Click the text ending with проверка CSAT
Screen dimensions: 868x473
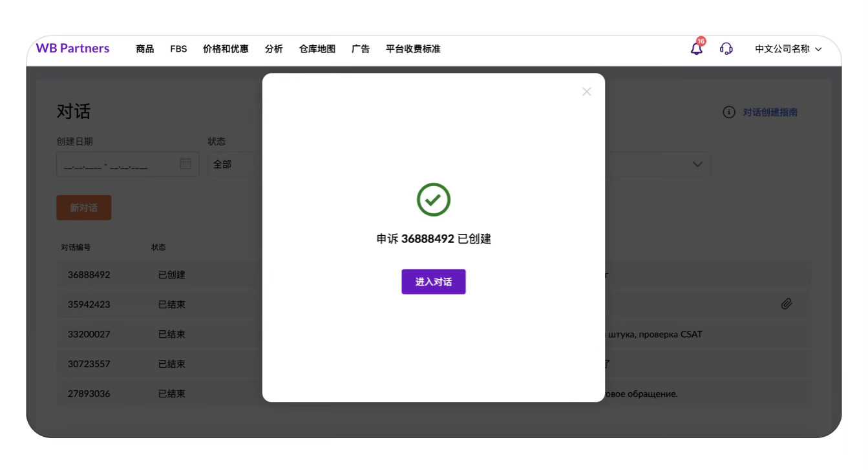654,334
